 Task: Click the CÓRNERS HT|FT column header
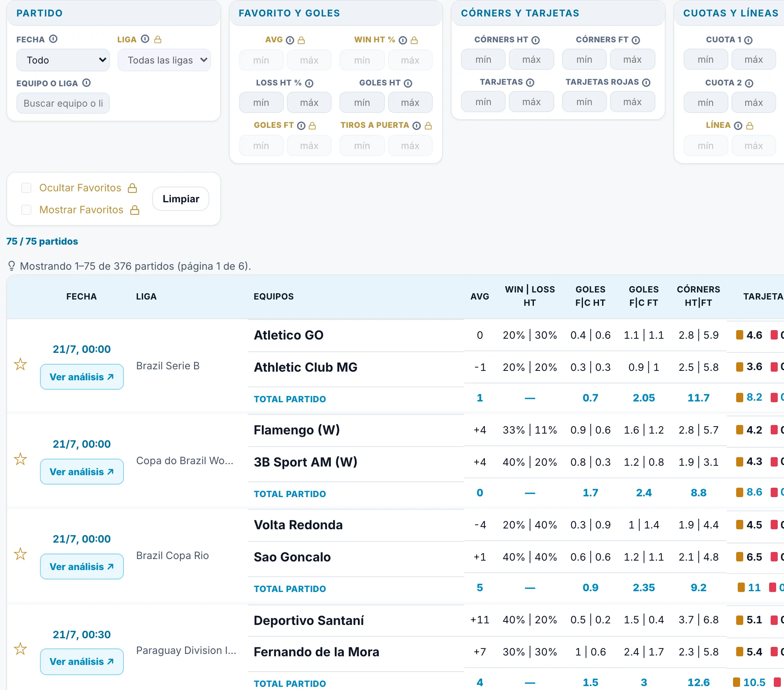pyautogui.click(x=699, y=296)
